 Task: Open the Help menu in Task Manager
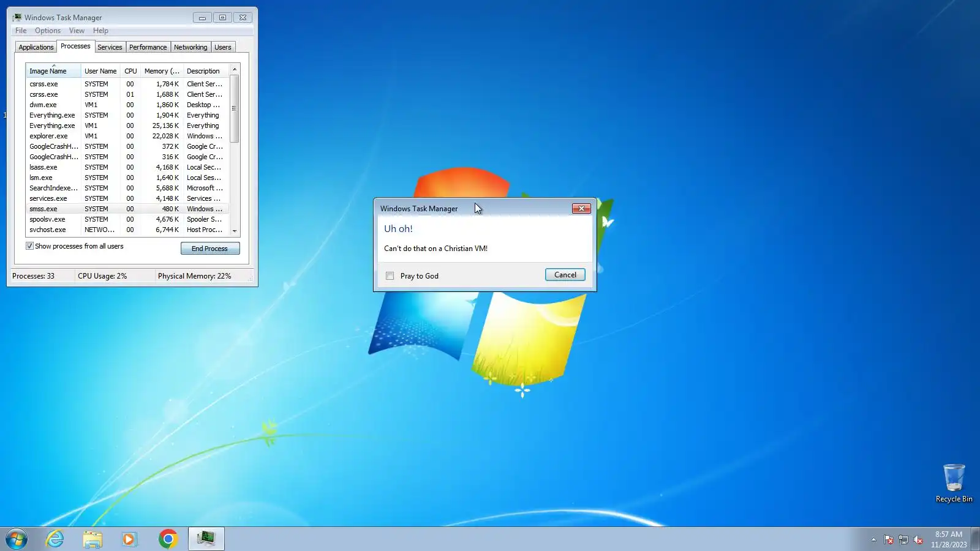coord(100,31)
